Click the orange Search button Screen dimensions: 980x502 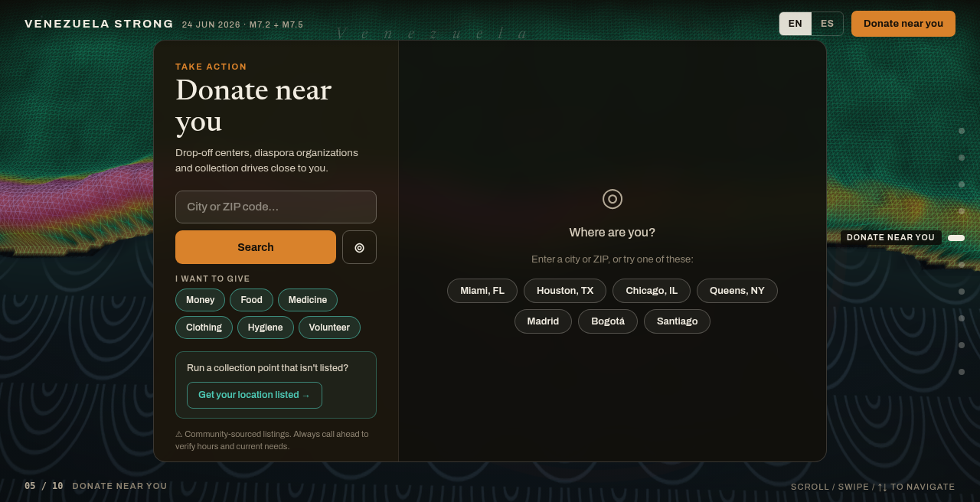pyautogui.click(x=256, y=247)
